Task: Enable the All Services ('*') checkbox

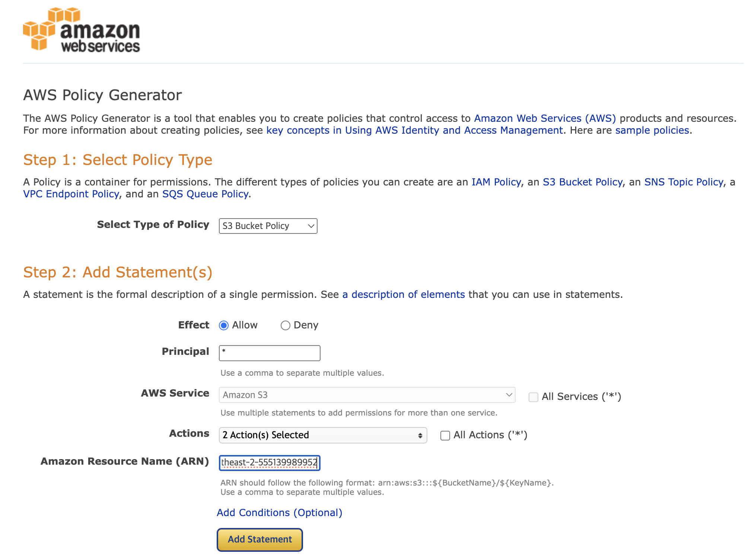Action: 533,397
